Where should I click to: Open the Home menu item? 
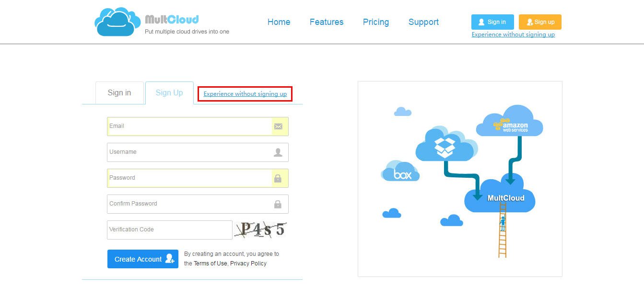point(279,22)
